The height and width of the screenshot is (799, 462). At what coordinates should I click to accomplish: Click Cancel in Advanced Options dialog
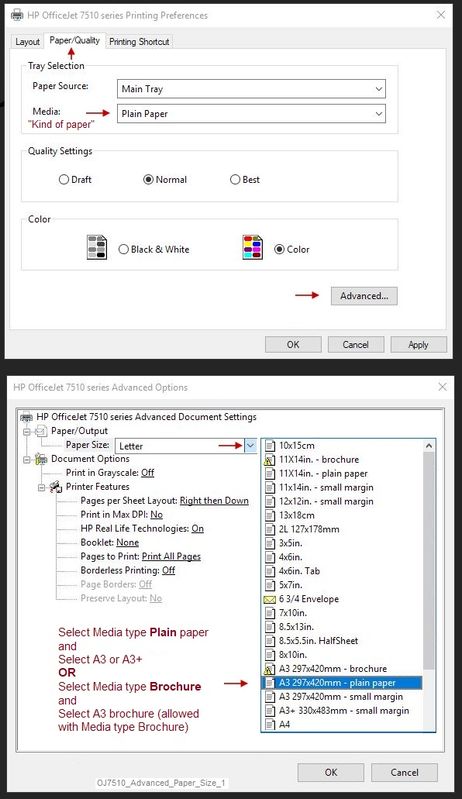(x=404, y=772)
